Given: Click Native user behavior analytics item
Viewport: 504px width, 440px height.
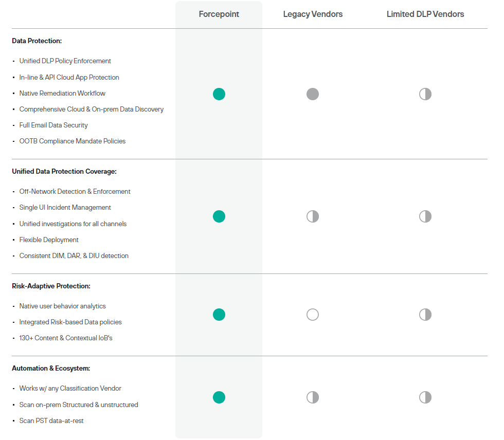Looking at the screenshot, I should tap(63, 306).
